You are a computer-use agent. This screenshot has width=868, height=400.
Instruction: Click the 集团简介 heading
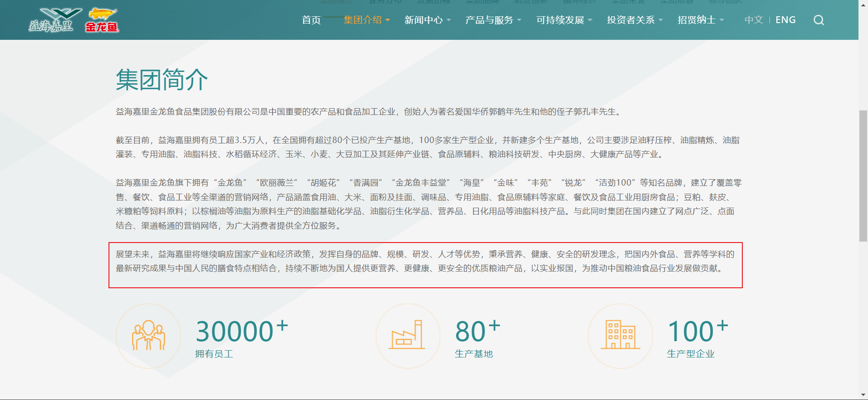(x=162, y=80)
